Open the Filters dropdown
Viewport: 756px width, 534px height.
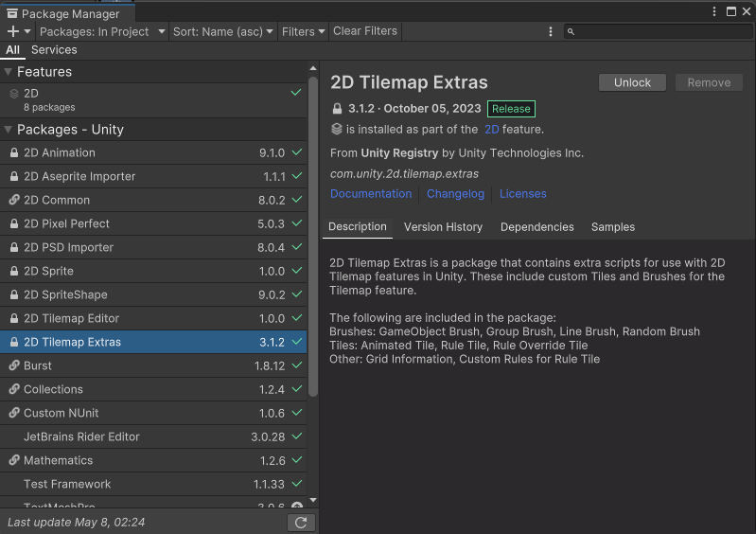click(304, 32)
